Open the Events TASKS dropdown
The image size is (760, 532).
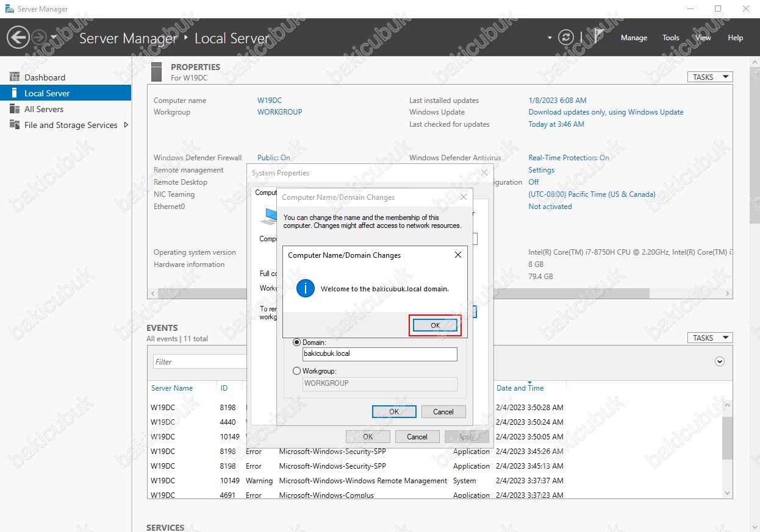[709, 338]
